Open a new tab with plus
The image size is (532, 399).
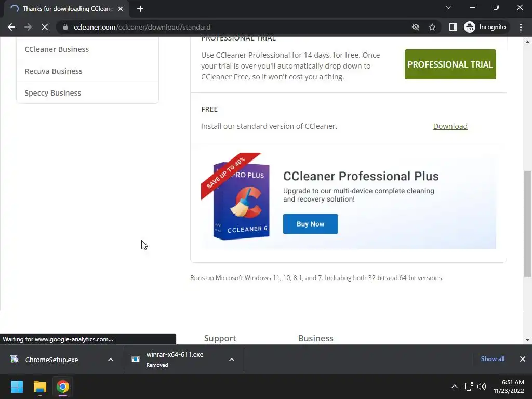(x=140, y=9)
